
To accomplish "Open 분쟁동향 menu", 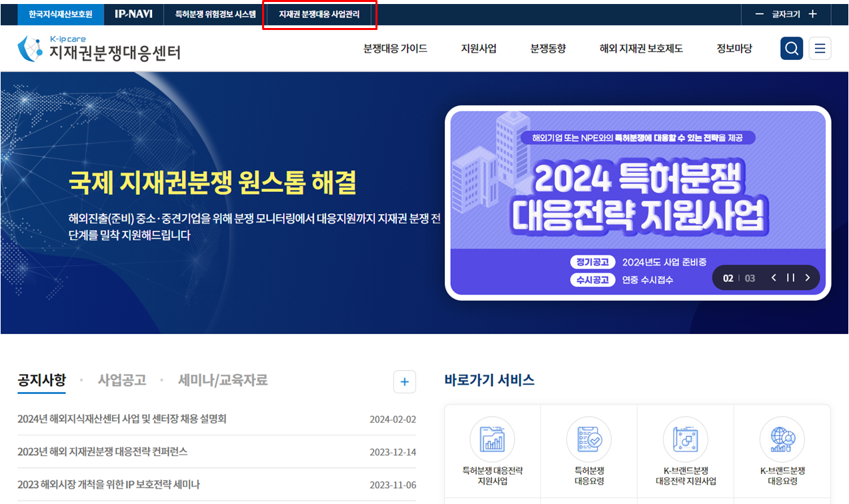I will tap(548, 49).
